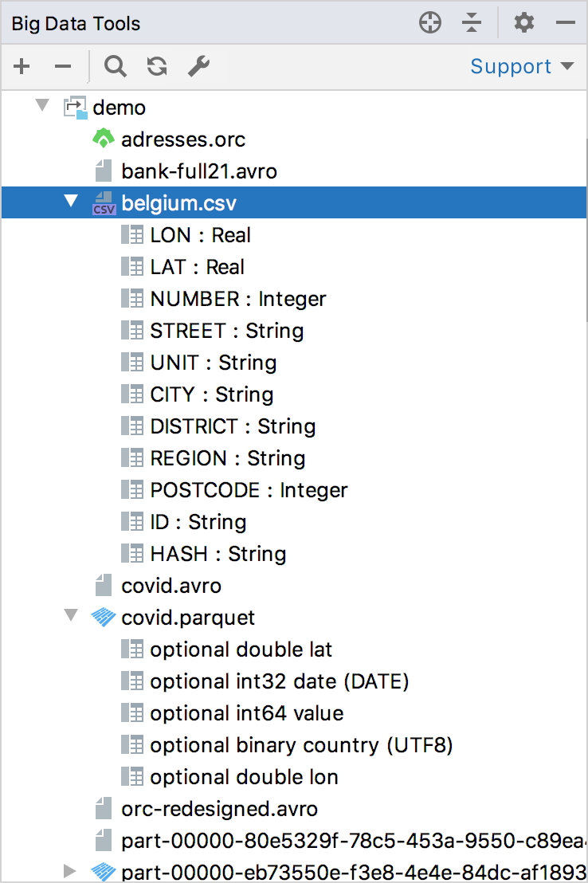Expand the part-00000-eb73550e parquet file
The width and height of the screenshot is (588, 883).
coord(70,871)
